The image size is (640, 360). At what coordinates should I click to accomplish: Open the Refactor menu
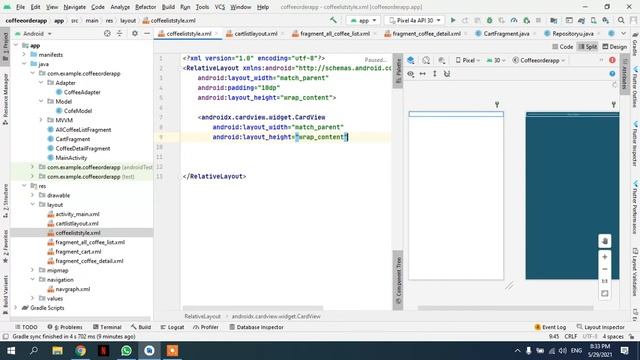[x=145, y=7]
